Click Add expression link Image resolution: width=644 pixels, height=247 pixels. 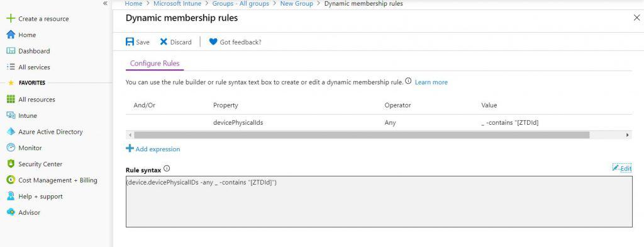[158, 149]
